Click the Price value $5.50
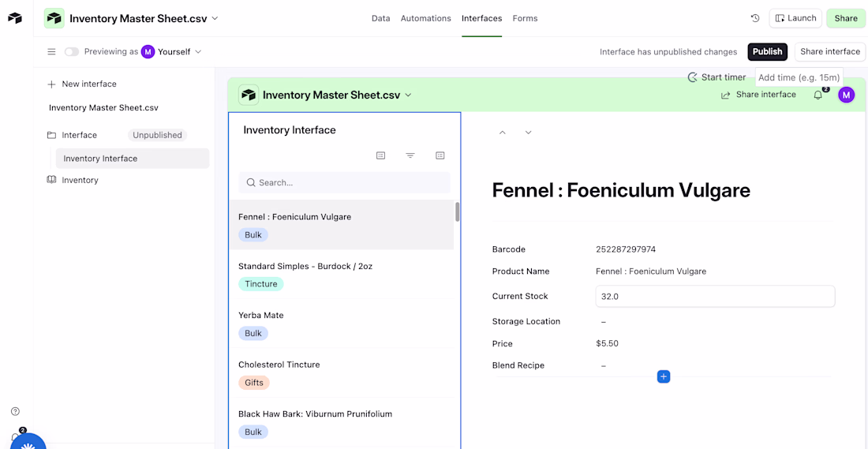Viewport: 868px width, 449px height. [x=608, y=343]
